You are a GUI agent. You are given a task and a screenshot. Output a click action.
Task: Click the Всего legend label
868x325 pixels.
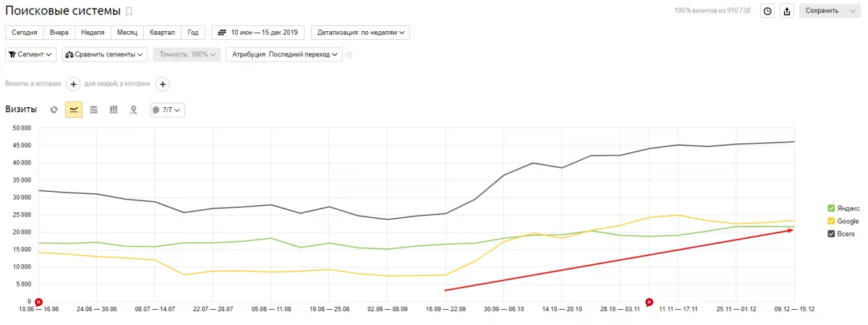click(846, 234)
